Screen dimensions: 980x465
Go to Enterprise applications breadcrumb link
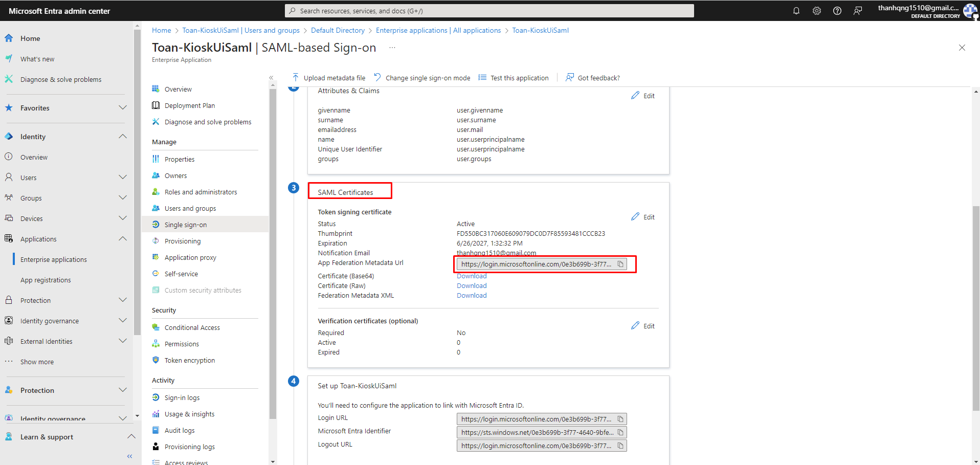click(438, 30)
